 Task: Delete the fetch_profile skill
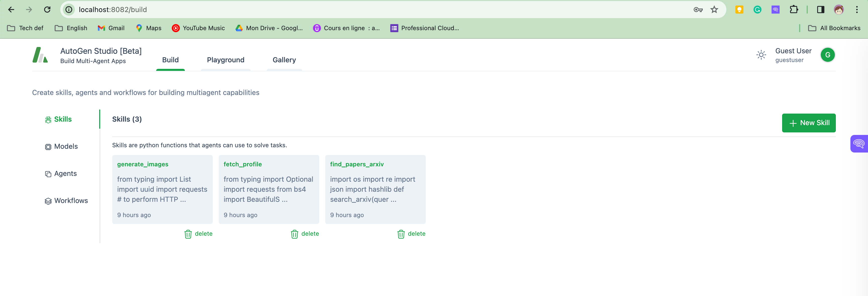coord(305,234)
